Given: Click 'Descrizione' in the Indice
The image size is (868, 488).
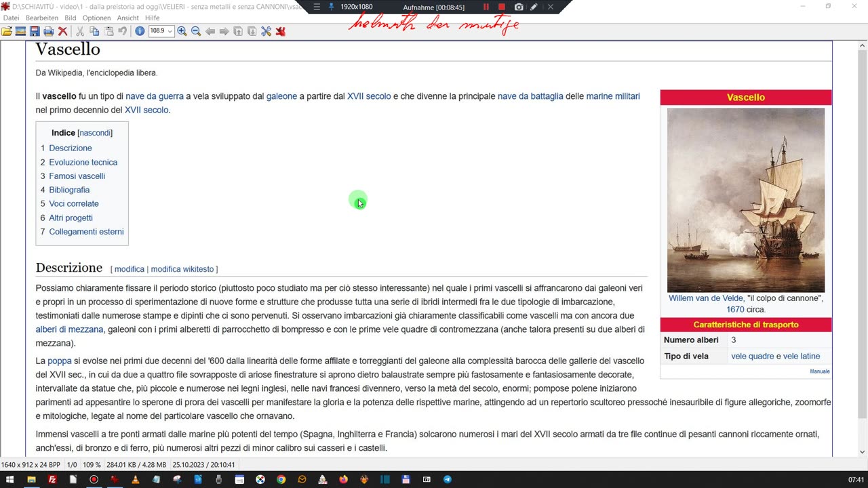Looking at the screenshot, I should (71, 148).
